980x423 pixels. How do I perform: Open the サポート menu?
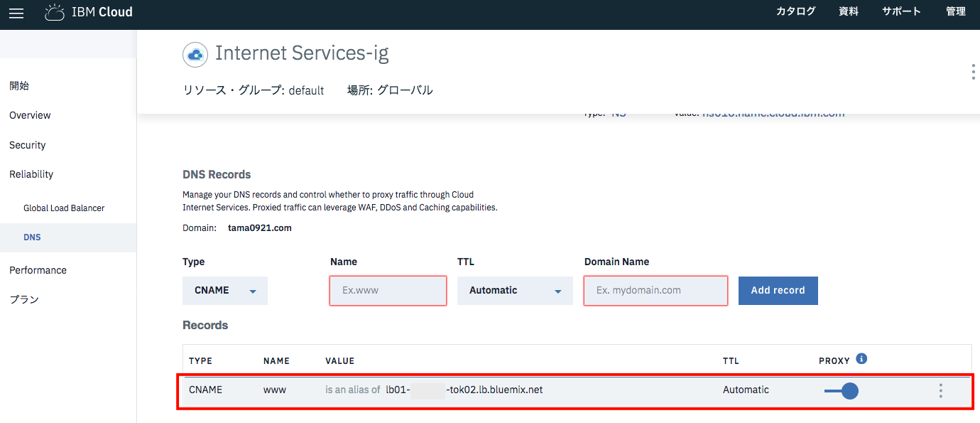900,11
